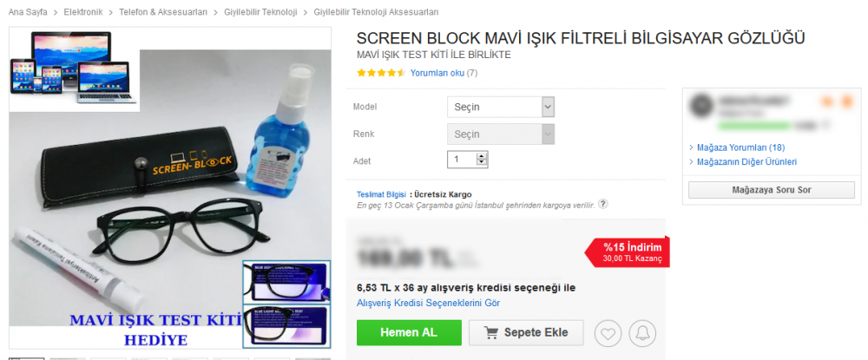This screenshot has width=868, height=360.
Task: Add product to favorites with heart icon
Action: pos(608,333)
